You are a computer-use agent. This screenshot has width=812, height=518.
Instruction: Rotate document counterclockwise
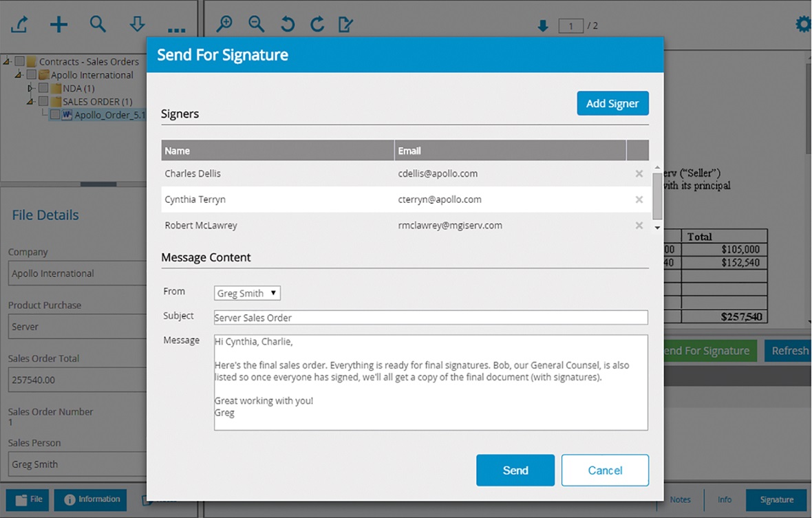(287, 24)
